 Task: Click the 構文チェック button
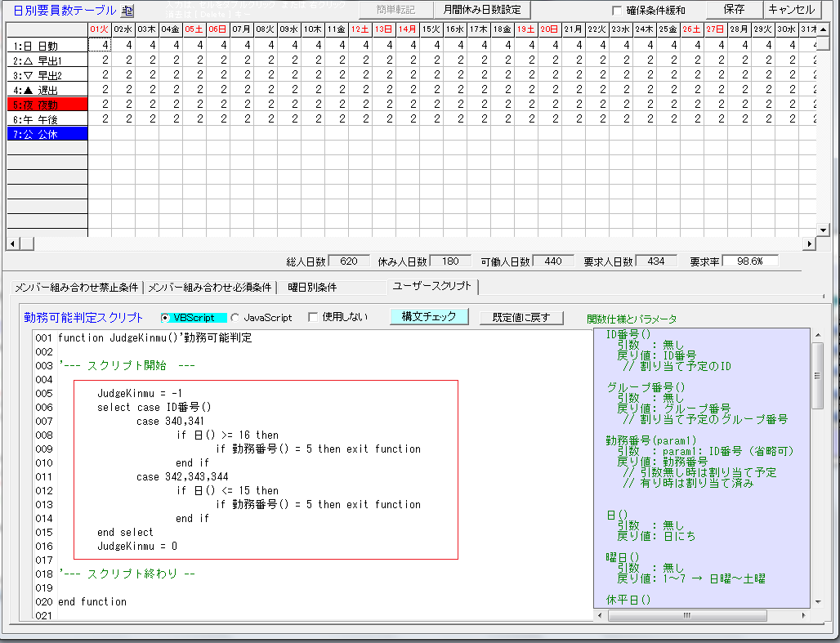coord(429,317)
